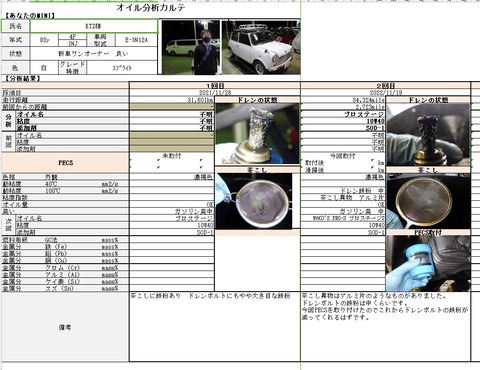Viewport: 480px width, 370px height.
Task: Select the '1回目' column header
Action: click(215, 86)
